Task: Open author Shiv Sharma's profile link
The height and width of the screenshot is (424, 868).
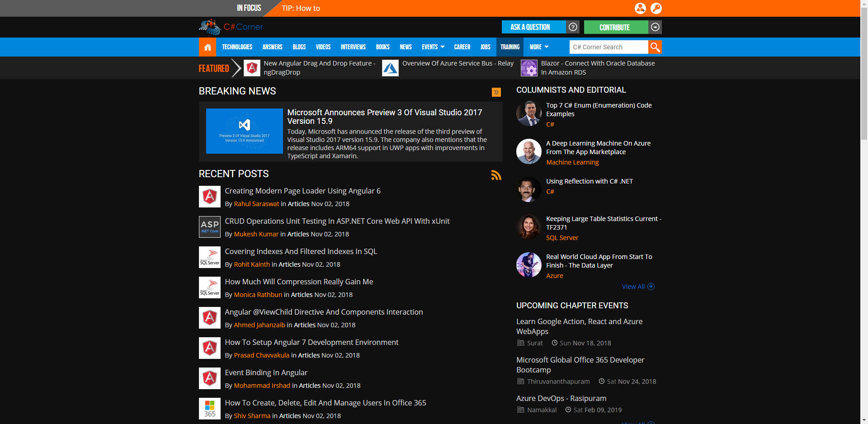Action: coord(252,416)
